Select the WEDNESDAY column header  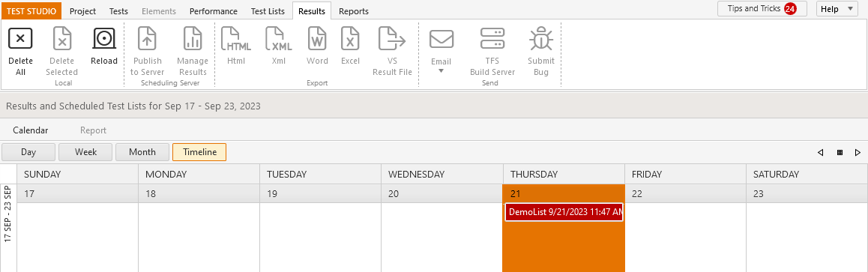[441, 174]
